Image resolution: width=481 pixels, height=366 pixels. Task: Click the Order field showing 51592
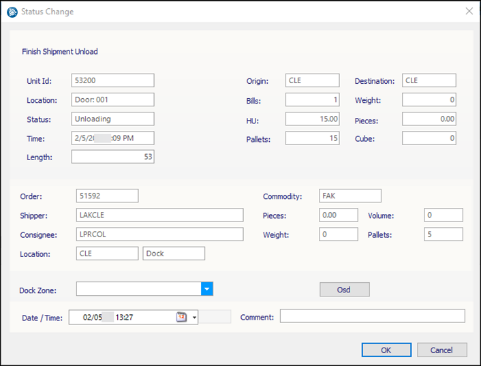[x=107, y=196]
